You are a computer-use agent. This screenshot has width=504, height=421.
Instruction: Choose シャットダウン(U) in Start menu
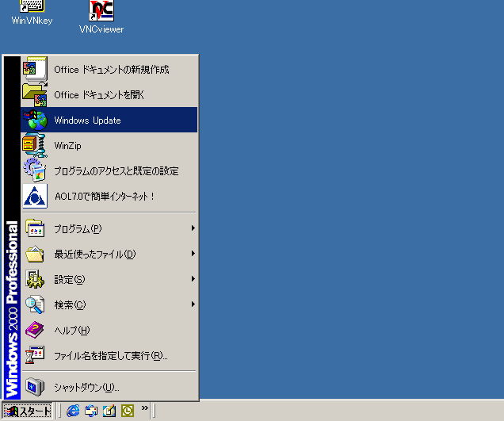[x=109, y=387]
